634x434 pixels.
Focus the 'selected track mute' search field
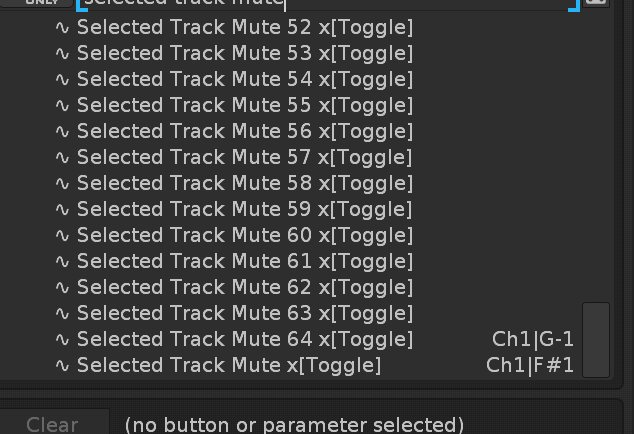click(320, 4)
